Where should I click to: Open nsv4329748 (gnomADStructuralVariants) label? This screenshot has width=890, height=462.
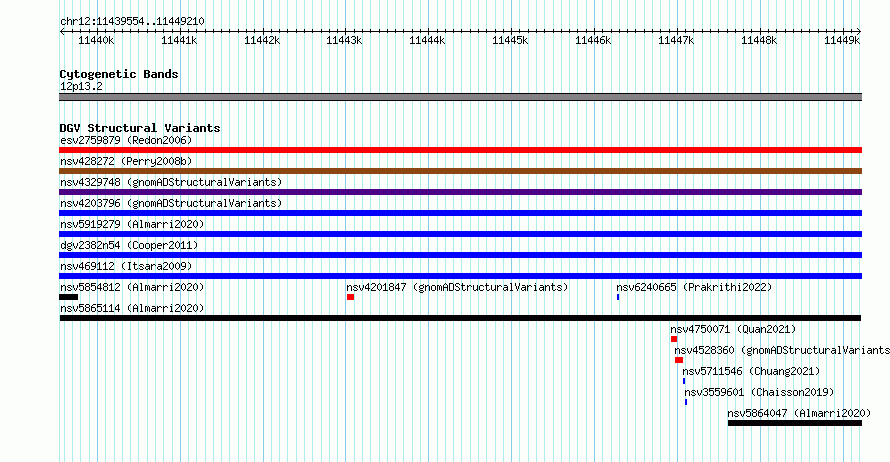[x=171, y=182]
